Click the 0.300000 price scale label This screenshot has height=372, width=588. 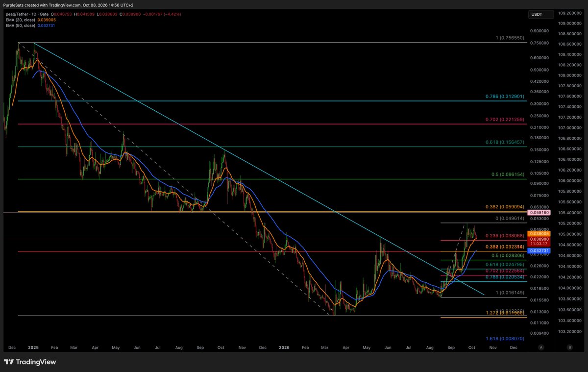540,104
